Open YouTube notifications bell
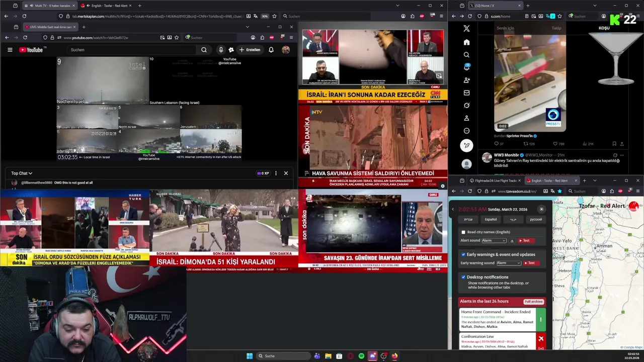644x362 pixels. click(271, 50)
